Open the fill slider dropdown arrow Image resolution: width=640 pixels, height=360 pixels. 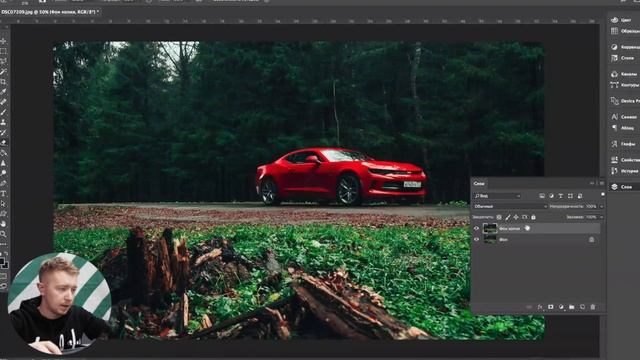[602, 217]
